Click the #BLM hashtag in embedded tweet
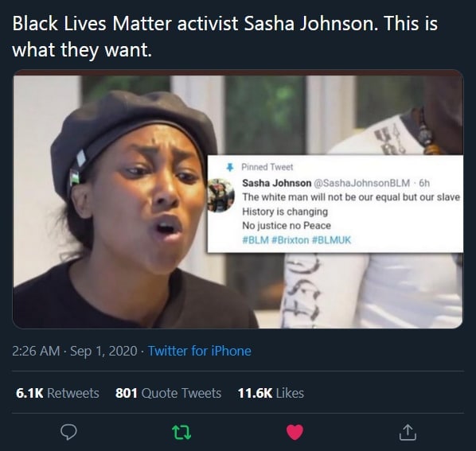The image size is (476, 451). 256,240
